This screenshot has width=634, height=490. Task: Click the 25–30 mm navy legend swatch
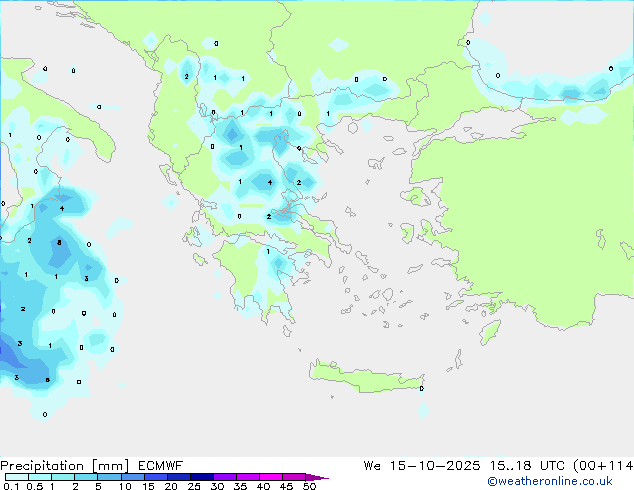[202, 477]
